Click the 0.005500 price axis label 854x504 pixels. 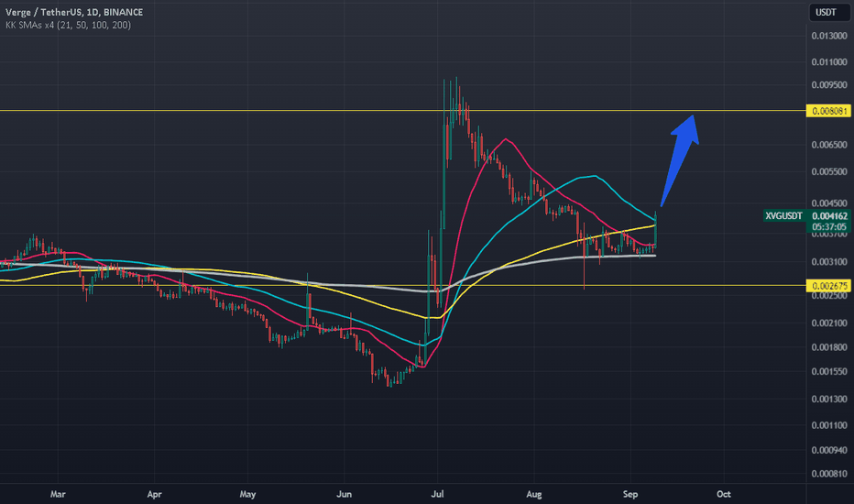click(829, 171)
